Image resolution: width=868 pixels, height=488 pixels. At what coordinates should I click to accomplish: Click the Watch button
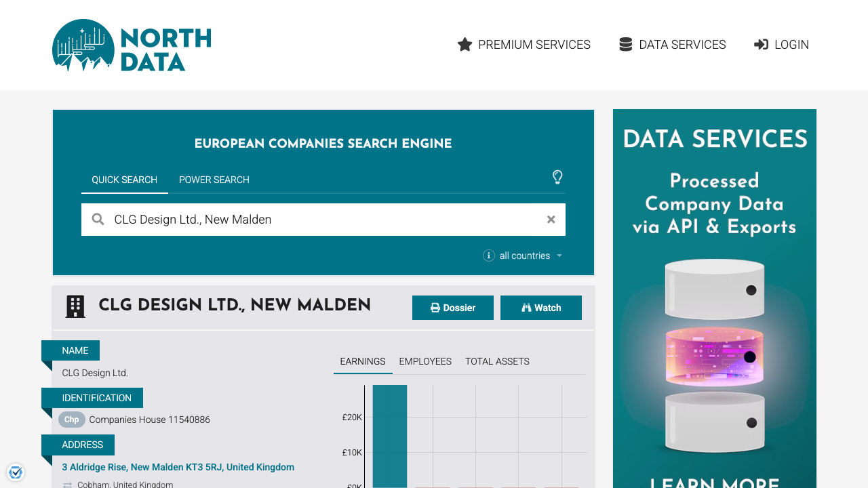[x=540, y=308]
